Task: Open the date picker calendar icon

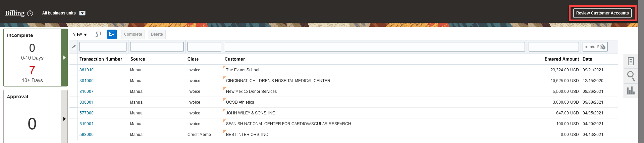Action: [x=603, y=47]
